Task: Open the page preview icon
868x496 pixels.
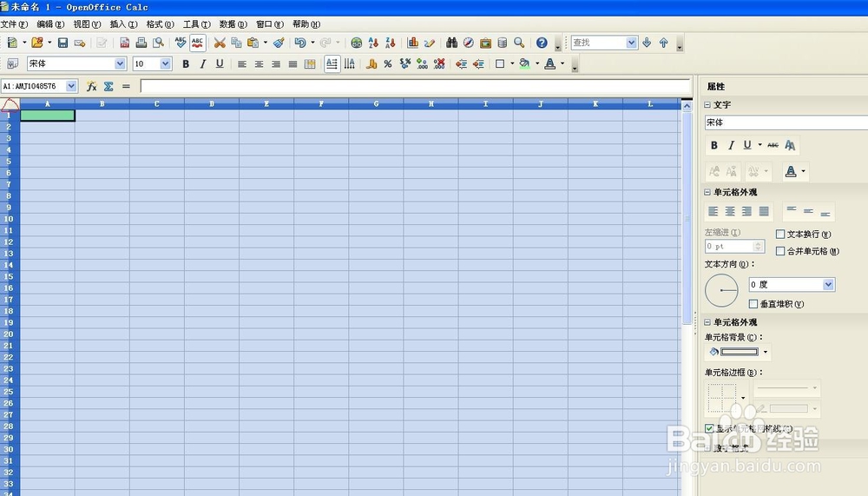Action: [x=158, y=43]
